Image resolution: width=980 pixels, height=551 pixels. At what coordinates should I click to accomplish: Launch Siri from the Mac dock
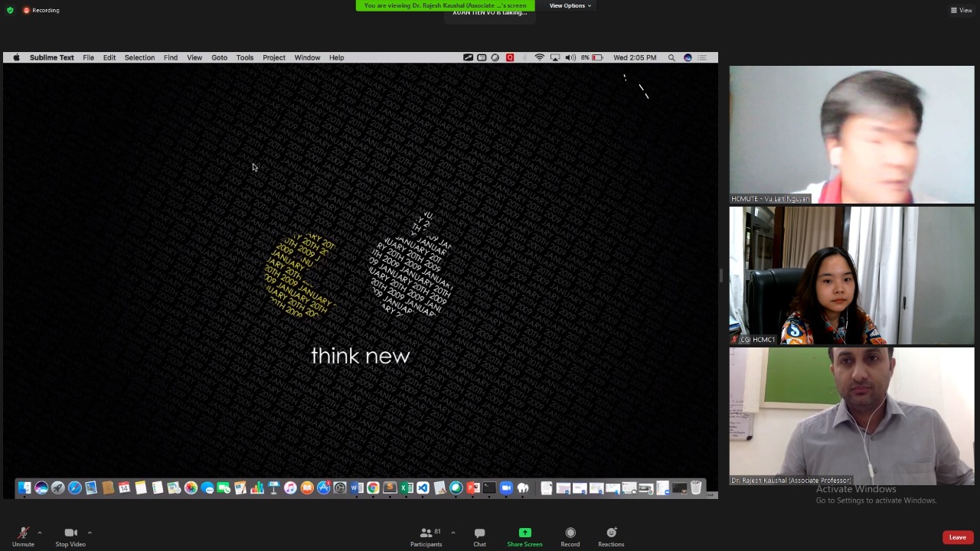pos(41,488)
